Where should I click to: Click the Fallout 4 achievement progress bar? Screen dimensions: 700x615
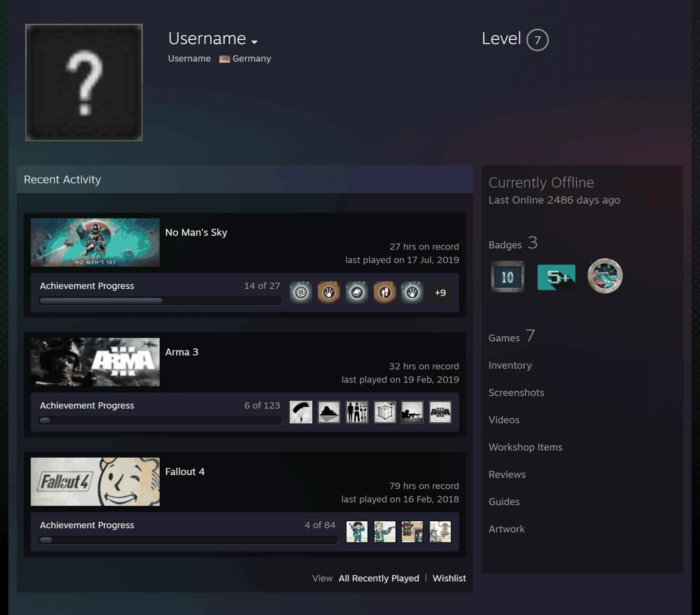(x=188, y=540)
